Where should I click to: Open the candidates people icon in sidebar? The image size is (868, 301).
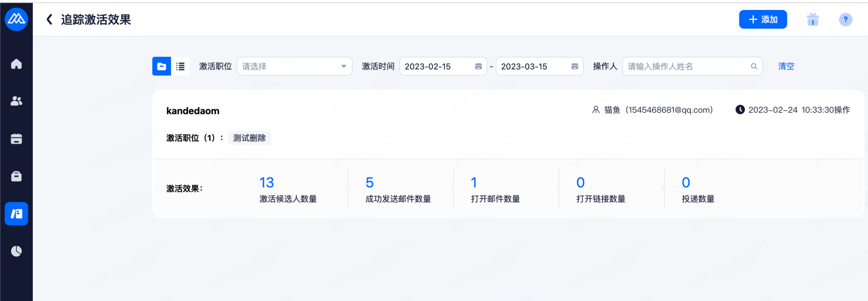point(16,101)
